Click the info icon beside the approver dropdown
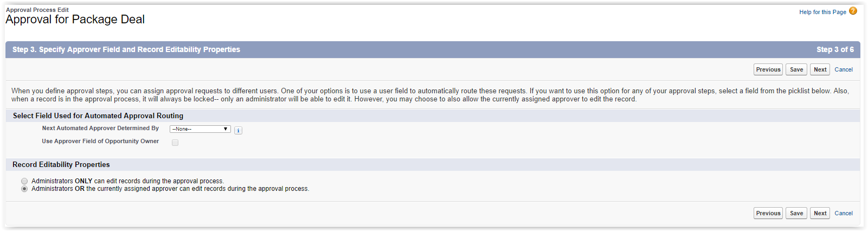868x231 pixels. [238, 130]
